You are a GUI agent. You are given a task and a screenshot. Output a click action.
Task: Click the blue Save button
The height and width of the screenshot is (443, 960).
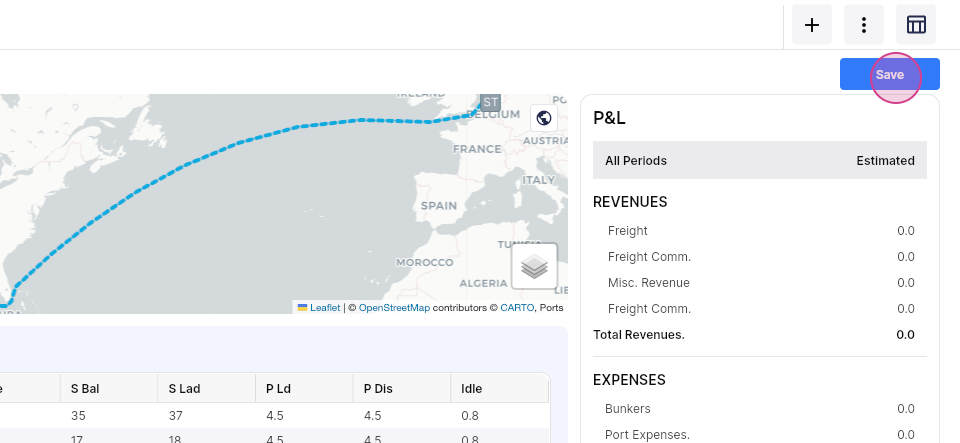(x=890, y=74)
